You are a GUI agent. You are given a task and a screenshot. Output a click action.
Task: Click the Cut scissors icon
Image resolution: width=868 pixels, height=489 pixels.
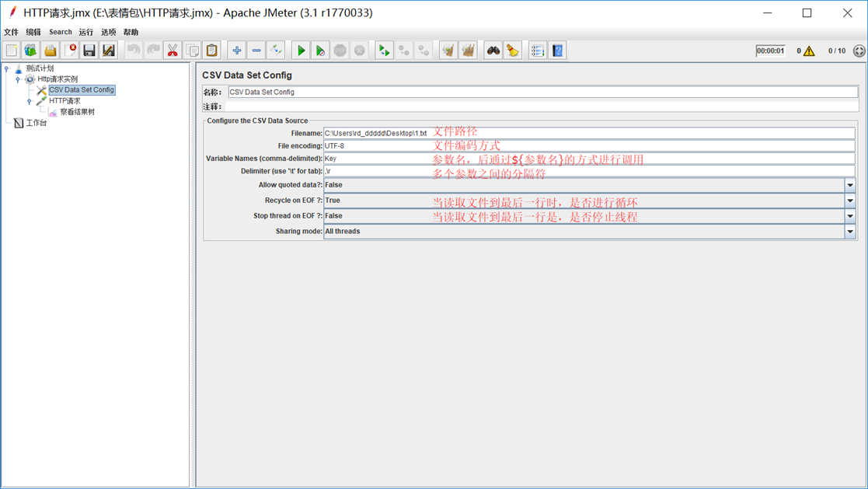[173, 51]
